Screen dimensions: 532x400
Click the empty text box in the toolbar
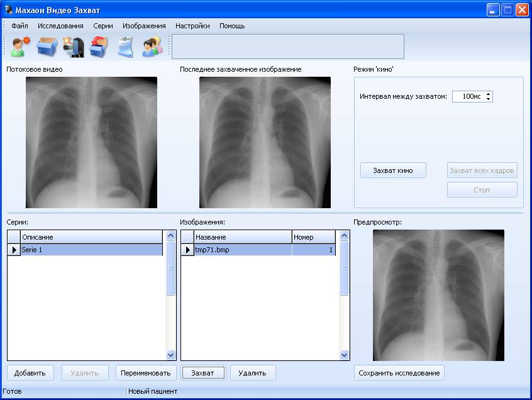pyautogui.click(x=288, y=47)
